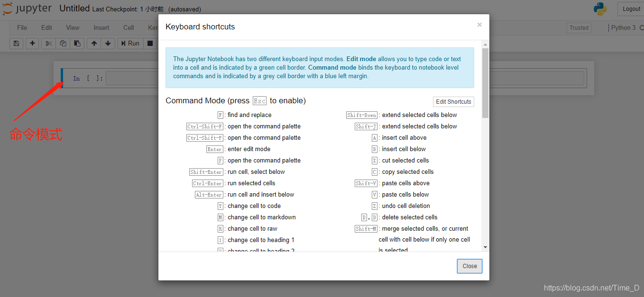Click shortcuts dialog scrollbar down arrow
Image resolution: width=644 pixels, height=297 pixels.
(485, 247)
